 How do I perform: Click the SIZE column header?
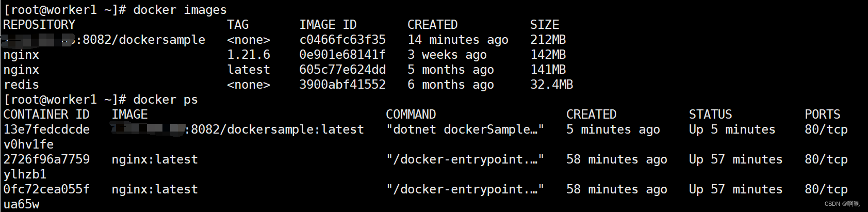[x=545, y=25]
